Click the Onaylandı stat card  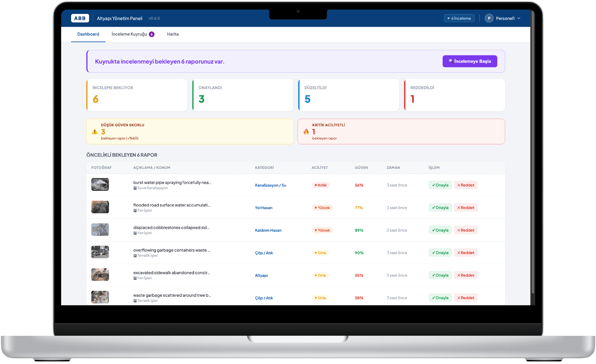[x=243, y=95]
